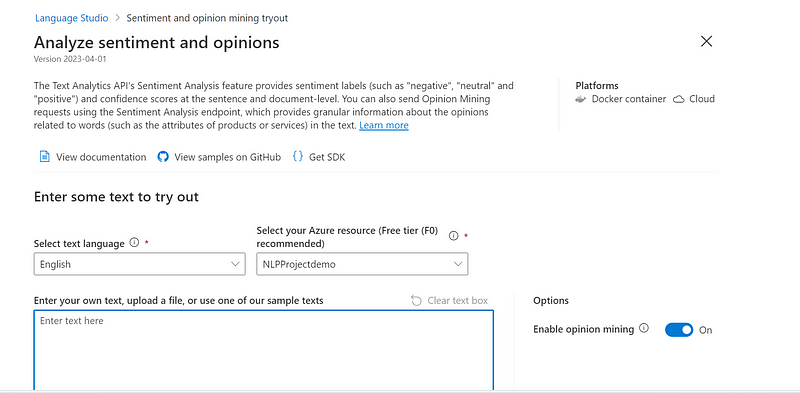Open the English text language dropdown
This screenshot has width=800, height=393.
pos(140,264)
